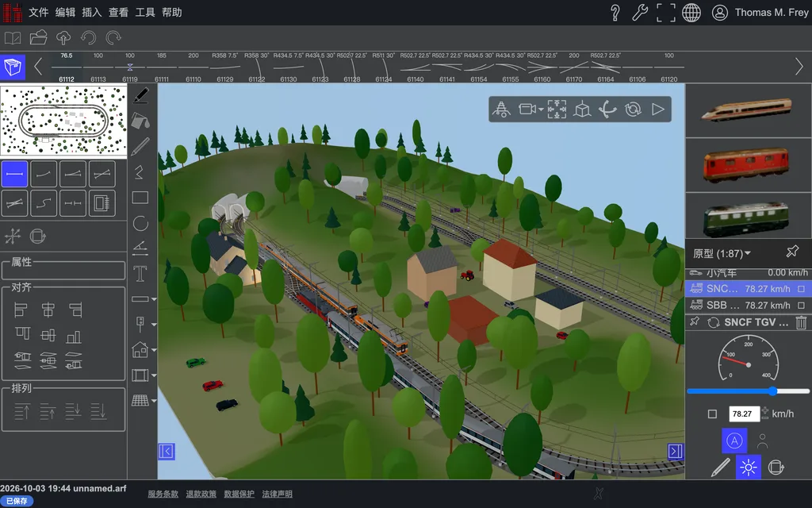Screen dimensions: 812x508
Task: Expand the 原型 (1:87) scale dropdown
Action: pos(722,253)
